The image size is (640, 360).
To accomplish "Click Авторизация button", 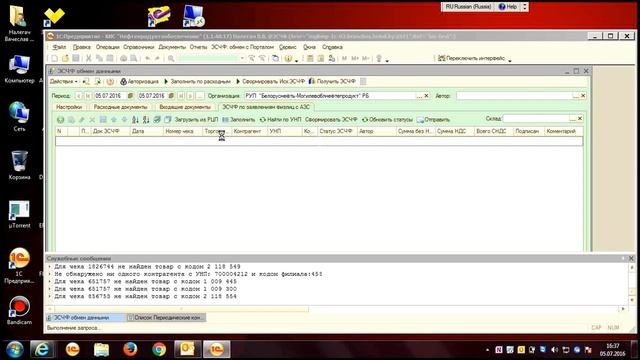I will point(139,82).
